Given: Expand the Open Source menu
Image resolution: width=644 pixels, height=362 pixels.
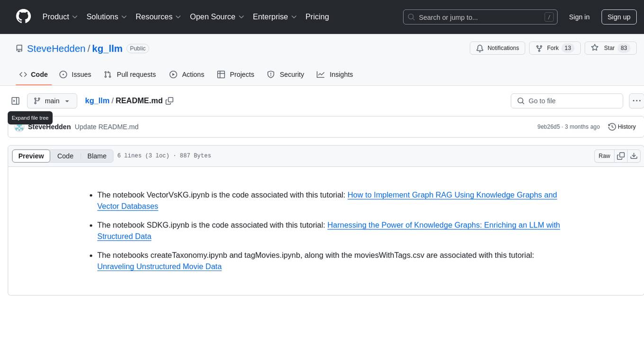Looking at the screenshot, I should coord(217,17).
